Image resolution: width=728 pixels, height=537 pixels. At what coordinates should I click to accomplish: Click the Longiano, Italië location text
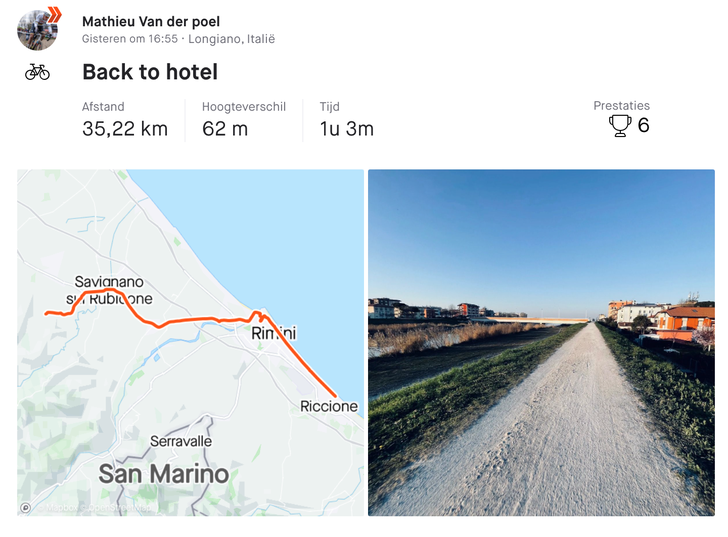pos(231,39)
